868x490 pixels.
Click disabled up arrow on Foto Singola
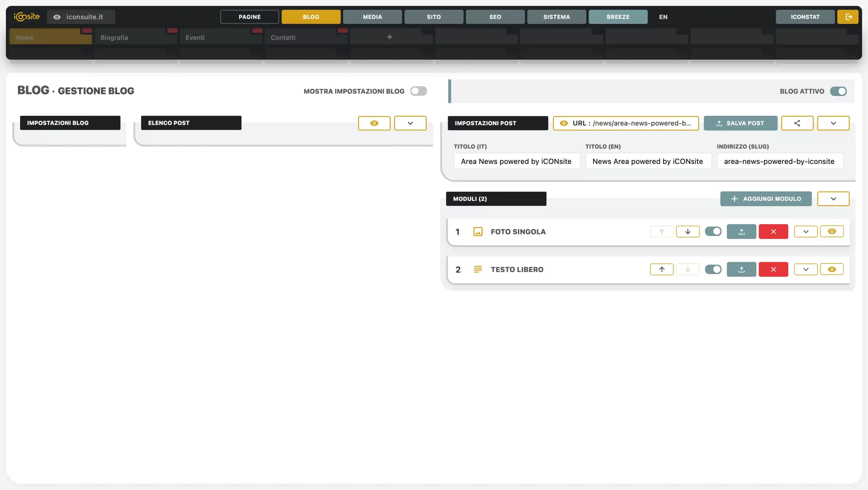click(662, 232)
